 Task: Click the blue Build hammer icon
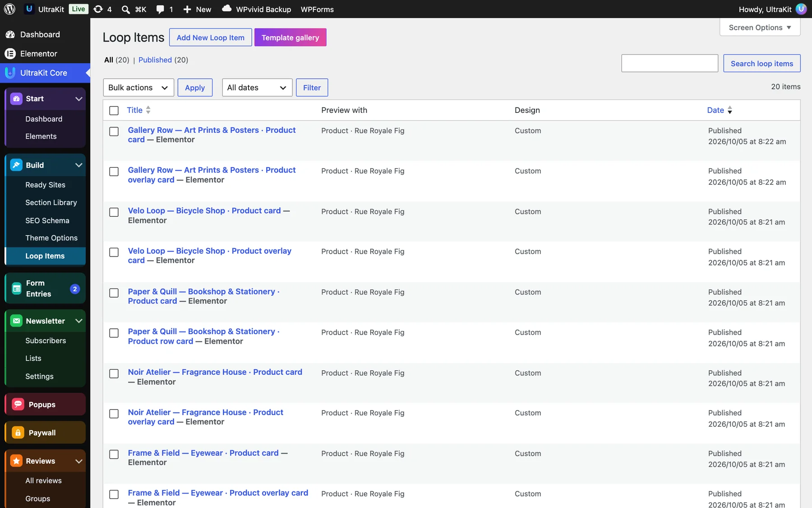click(x=16, y=165)
